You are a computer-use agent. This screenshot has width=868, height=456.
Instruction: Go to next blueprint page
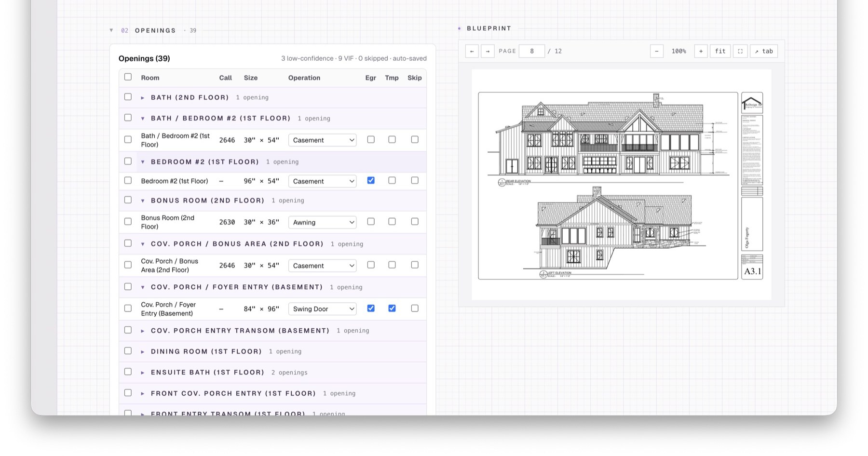click(488, 51)
